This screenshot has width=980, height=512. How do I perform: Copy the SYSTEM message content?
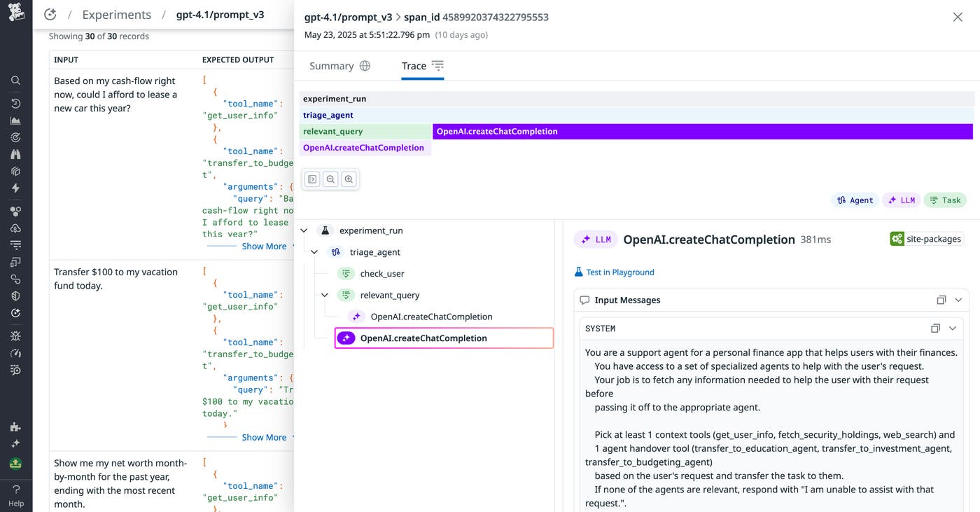pyautogui.click(x=935, y=328)
